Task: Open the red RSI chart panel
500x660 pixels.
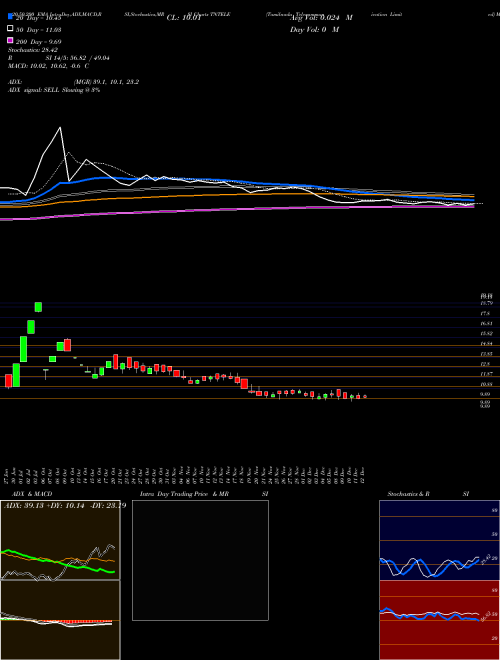Action: coord(439,620)
